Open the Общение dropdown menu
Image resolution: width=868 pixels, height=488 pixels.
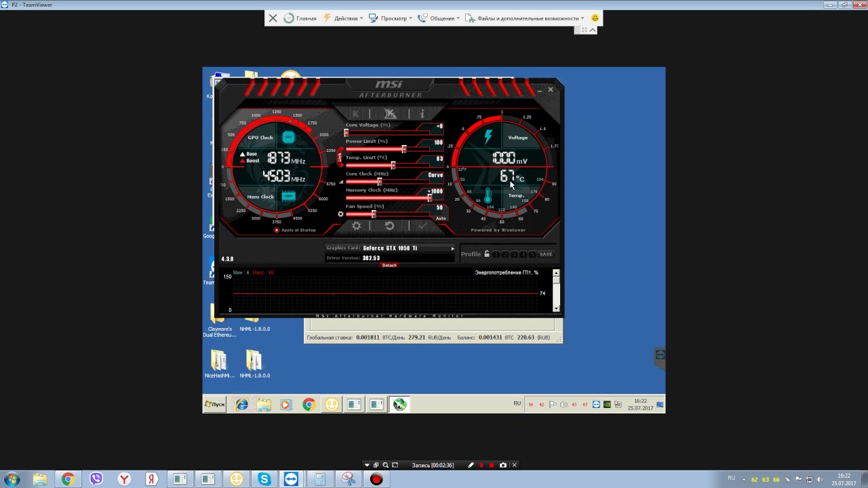tap(439, 18)
